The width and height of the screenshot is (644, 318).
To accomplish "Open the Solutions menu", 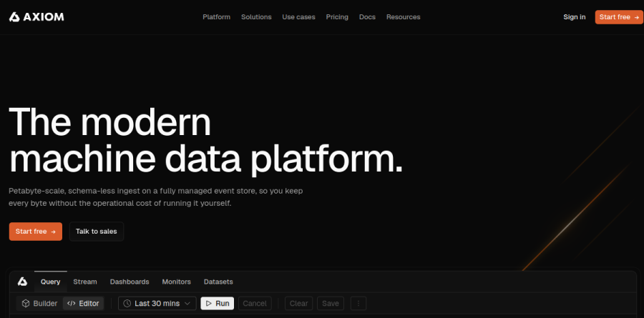I will [x=256, y=17].
